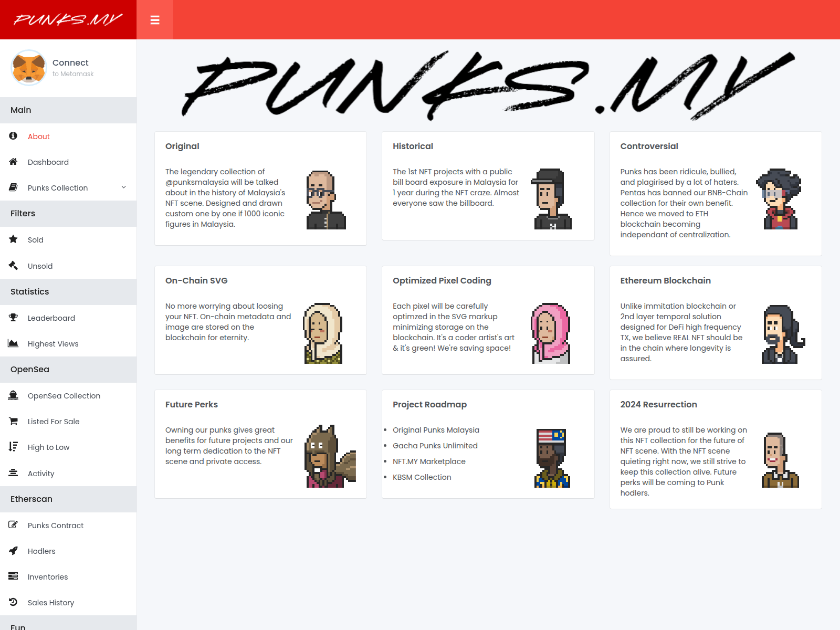This screenshot has height=630, width=840.
Task: Select the Sold filter
Action: [x=68, y=240]
